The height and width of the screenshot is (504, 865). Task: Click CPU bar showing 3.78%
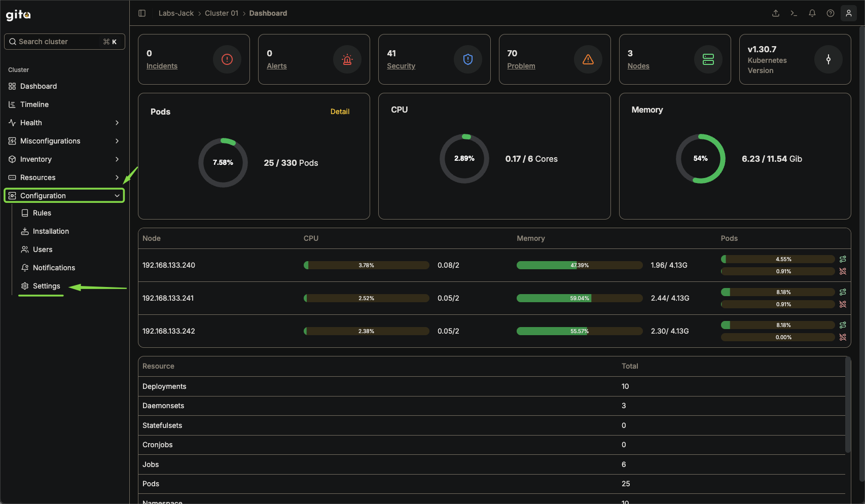pyautogui.click(x=366, y=265)
